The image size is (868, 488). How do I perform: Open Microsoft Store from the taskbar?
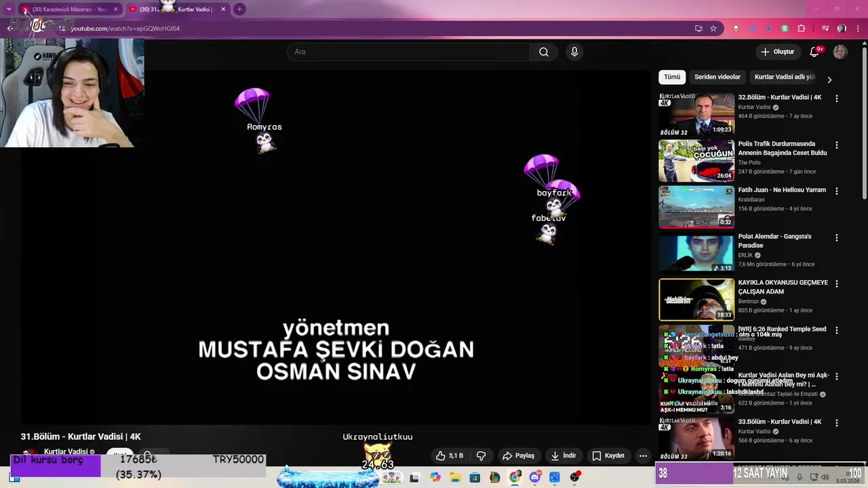[475, 478]
